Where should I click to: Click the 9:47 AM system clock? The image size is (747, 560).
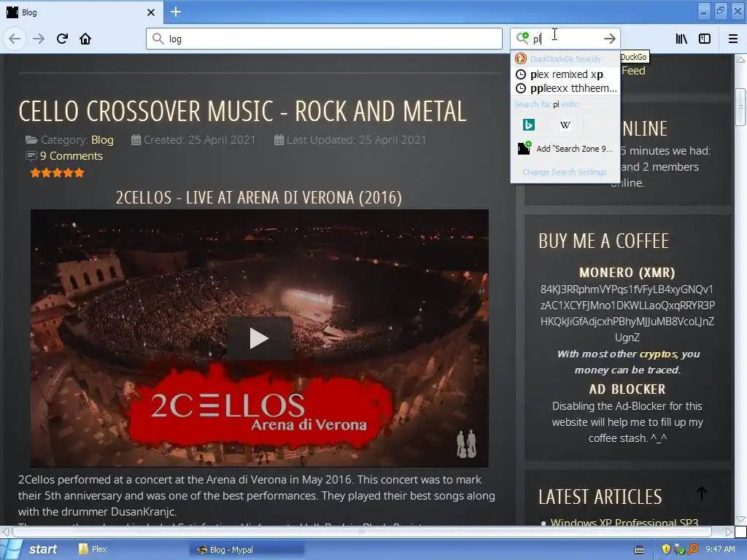pyautogui.click(x=720, y=549)
